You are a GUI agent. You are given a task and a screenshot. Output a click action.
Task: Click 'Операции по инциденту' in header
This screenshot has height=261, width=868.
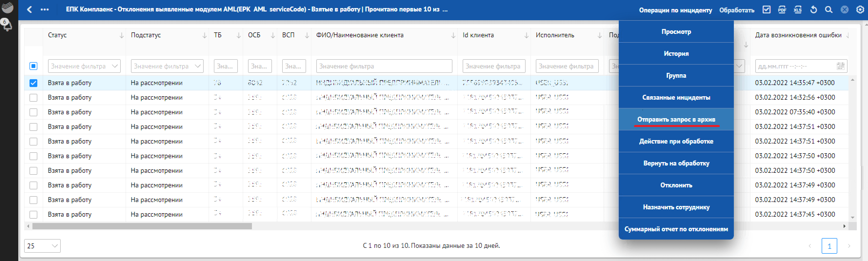(x=675, y=10)
